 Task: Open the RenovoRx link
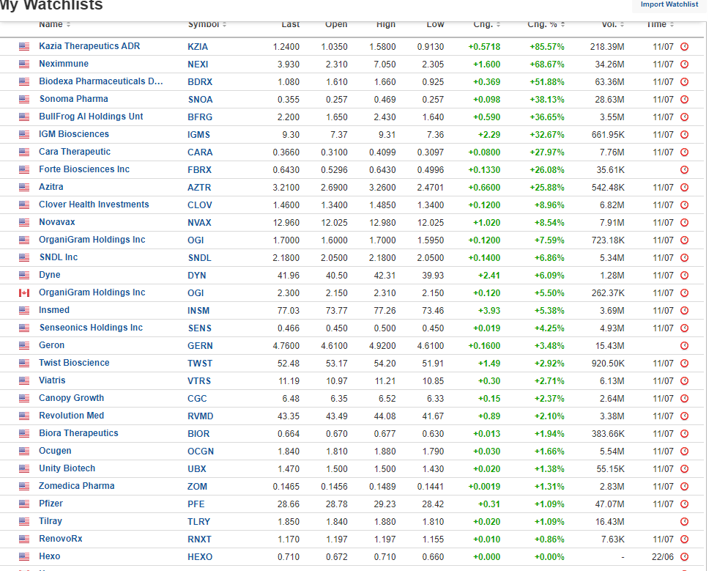click(x=60, y=539)
